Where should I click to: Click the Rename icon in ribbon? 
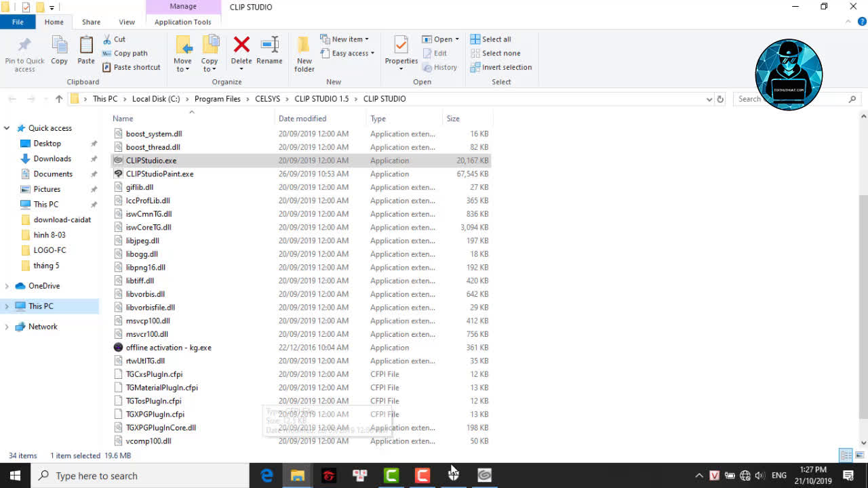269,46
